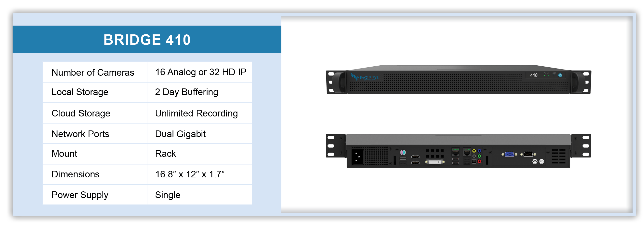Screen dimensions: 644x228
Task: Select the dimensions value 16.8” x 12” x 1.7”
Action: point(190,174)
